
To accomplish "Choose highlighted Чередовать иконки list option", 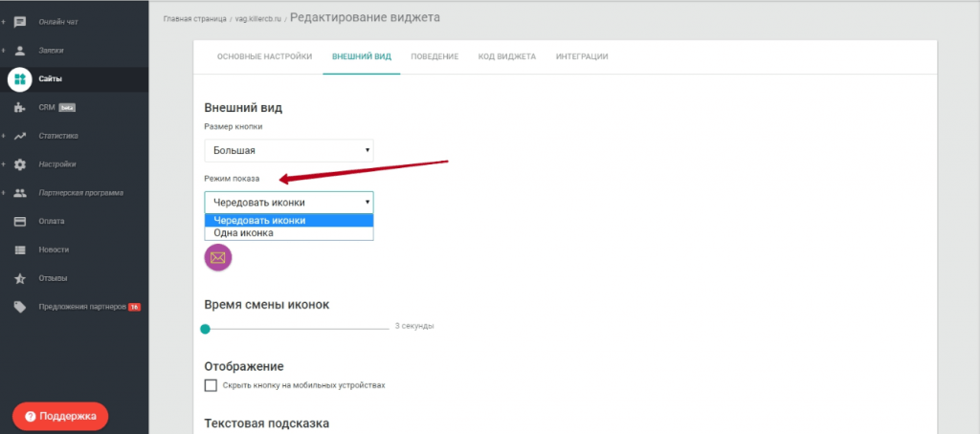I will [x=289, y=221].
